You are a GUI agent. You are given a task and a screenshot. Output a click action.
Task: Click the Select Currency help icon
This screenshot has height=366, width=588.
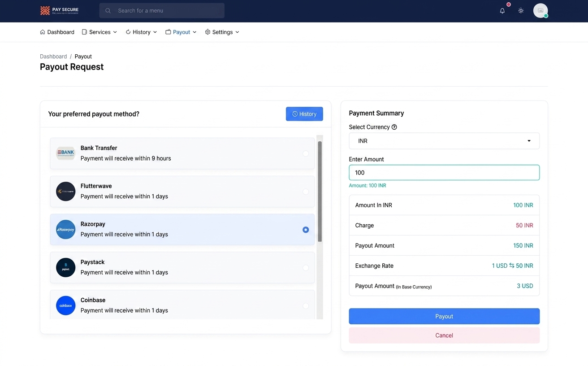tap(394, 127)
